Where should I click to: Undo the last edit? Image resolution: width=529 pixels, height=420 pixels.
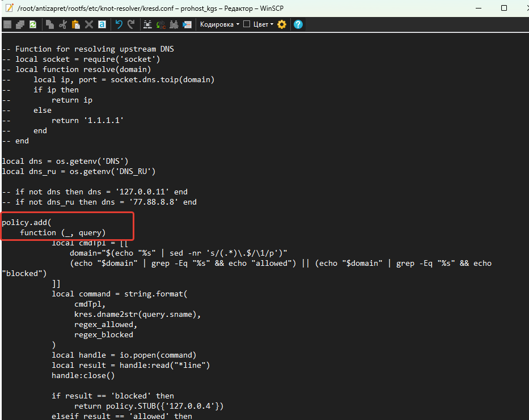(x=119, y=24)
